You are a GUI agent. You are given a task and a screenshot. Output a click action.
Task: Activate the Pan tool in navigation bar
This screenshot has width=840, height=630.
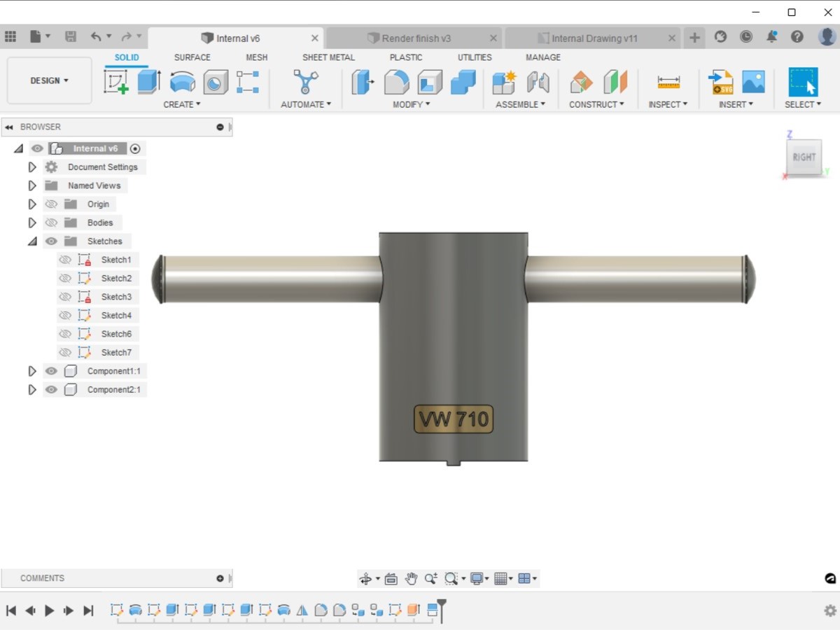[x=412, y=578]
